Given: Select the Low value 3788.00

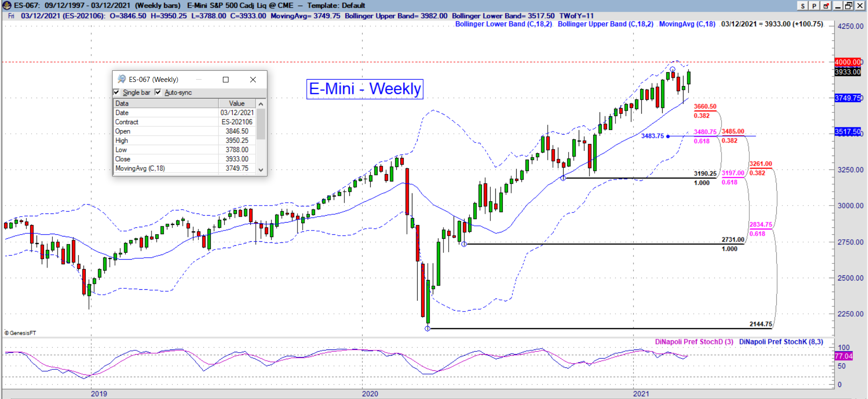Looking at the screenshot, I should [x=237, y=150].
